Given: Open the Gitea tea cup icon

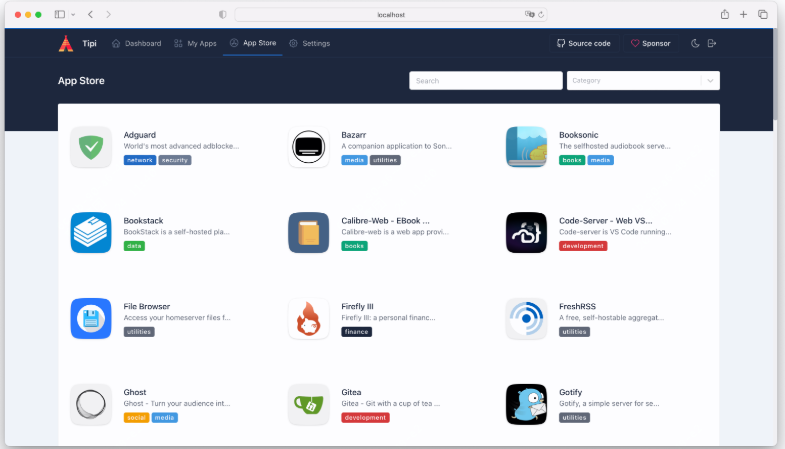Looking at the screenshot, I should pyautogui.click(x=309, y=404).
